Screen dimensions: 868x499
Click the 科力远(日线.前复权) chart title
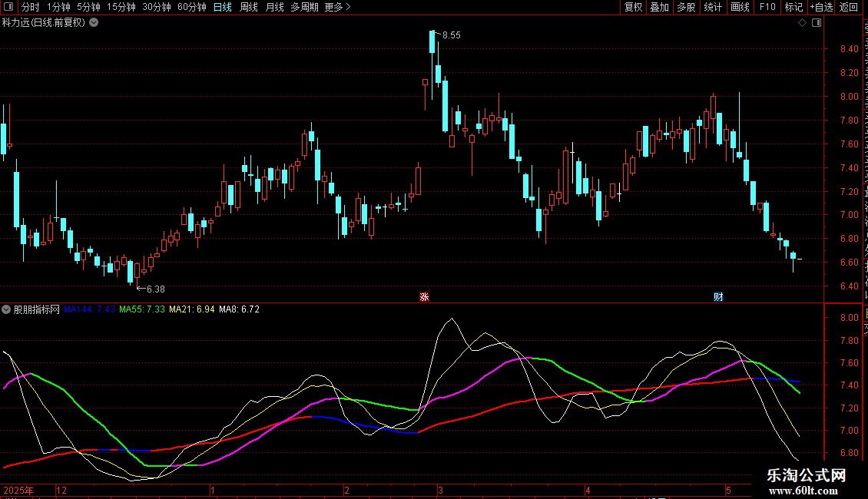[44, 23]
